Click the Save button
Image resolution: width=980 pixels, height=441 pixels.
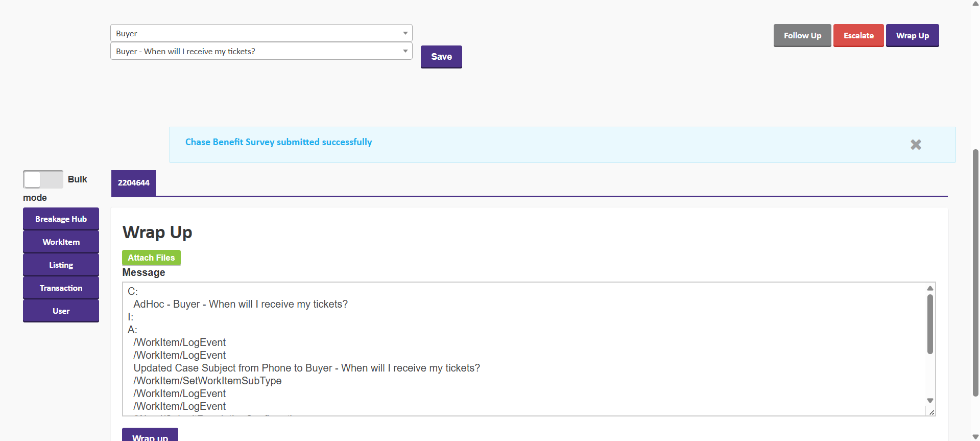pyautogui.click(x=441, y=57)
